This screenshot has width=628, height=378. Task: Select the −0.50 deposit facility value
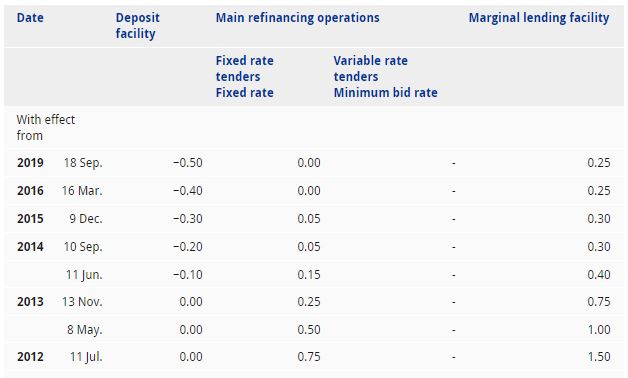[188, 163]
